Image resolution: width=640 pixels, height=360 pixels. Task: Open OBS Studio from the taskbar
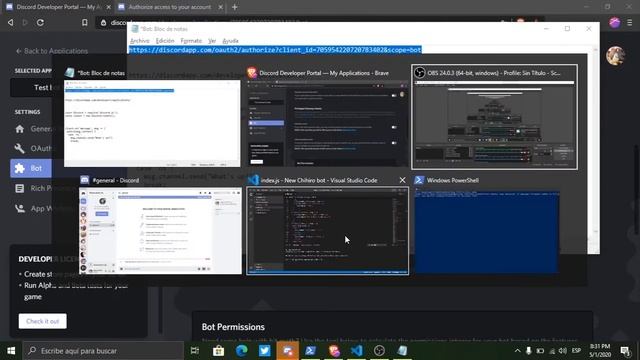(x=379, y=351)
